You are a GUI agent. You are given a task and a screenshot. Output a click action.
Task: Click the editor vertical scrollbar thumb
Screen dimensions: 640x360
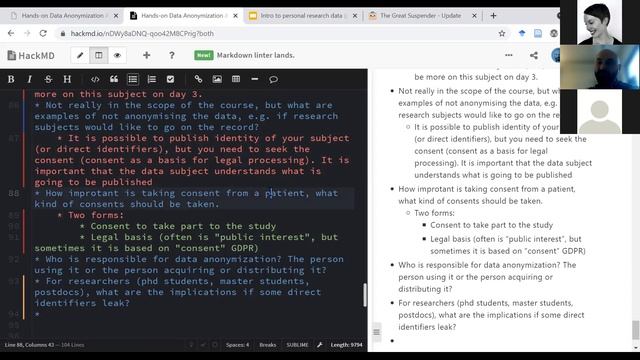coord(364,295)
